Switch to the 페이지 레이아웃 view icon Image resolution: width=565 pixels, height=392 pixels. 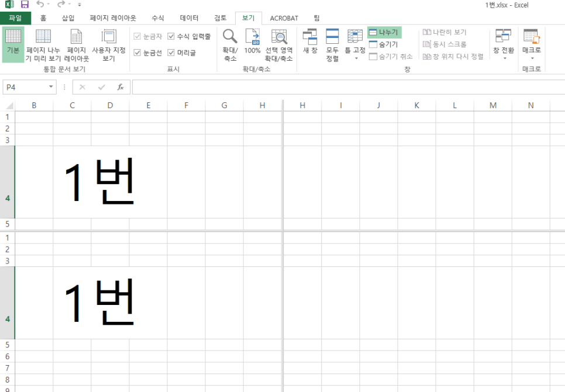pos(77,45)
